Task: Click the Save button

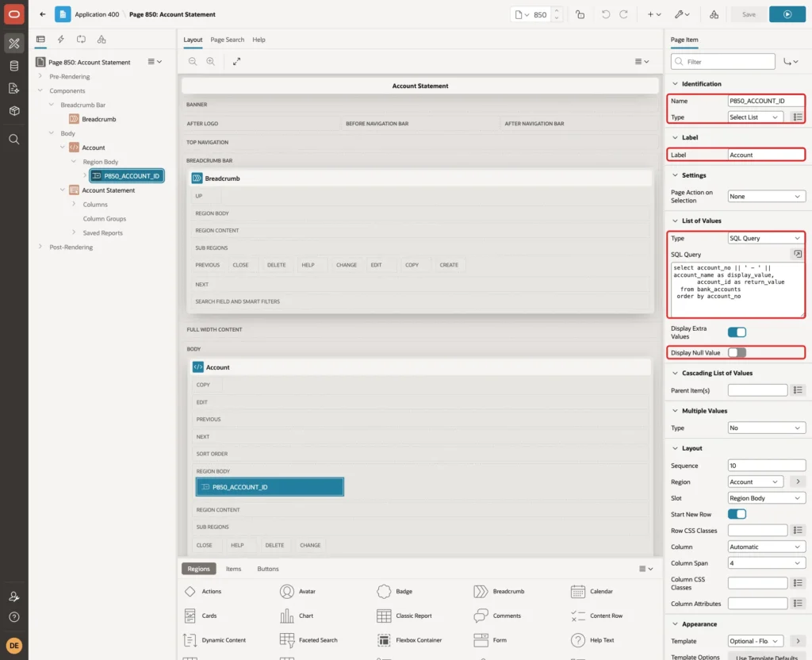Action: pos(749,14)
